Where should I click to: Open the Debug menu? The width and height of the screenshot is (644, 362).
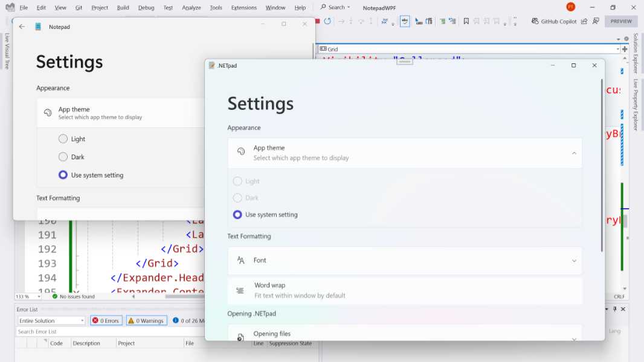tap(146, 7)
